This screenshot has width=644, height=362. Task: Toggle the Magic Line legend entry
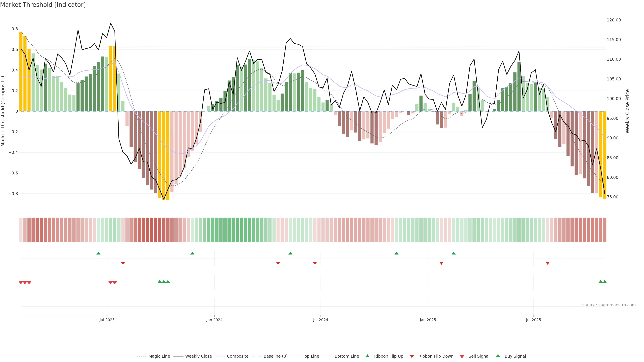(x=159, y=356)
